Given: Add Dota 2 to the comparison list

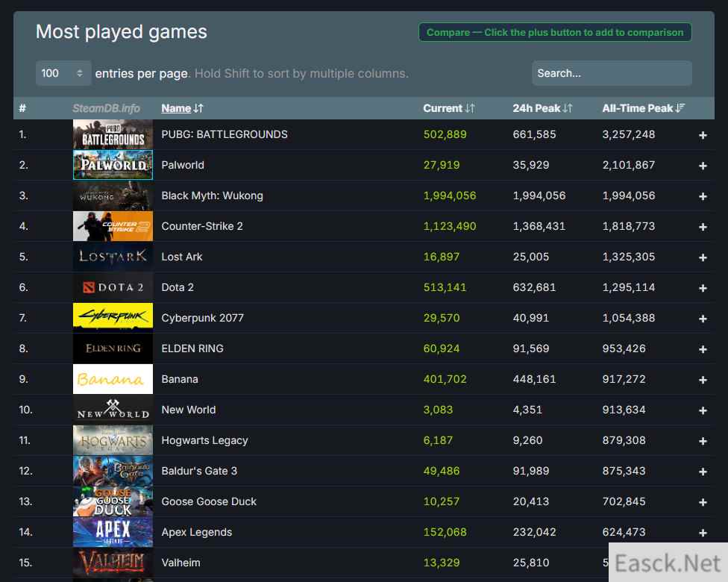Looking at the screenshot, I should pos(703,288).
